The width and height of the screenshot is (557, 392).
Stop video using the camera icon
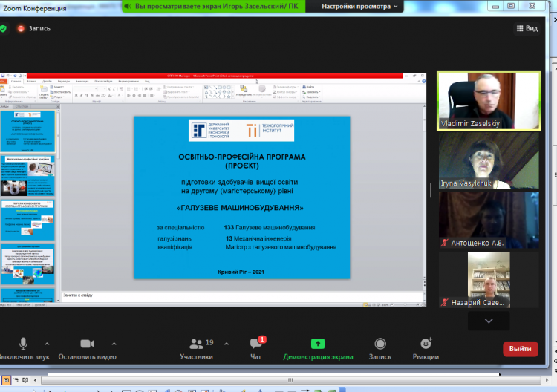point(88,344)
